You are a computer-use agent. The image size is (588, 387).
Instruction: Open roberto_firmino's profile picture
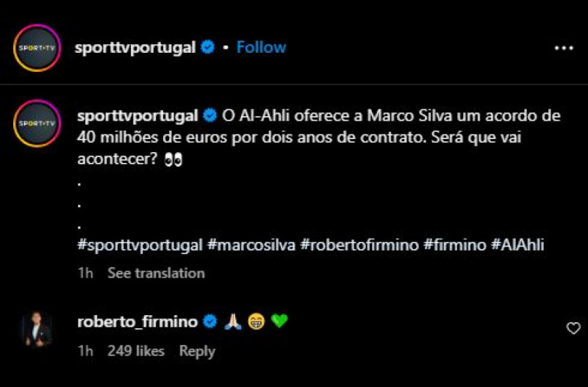pos(37,328)
